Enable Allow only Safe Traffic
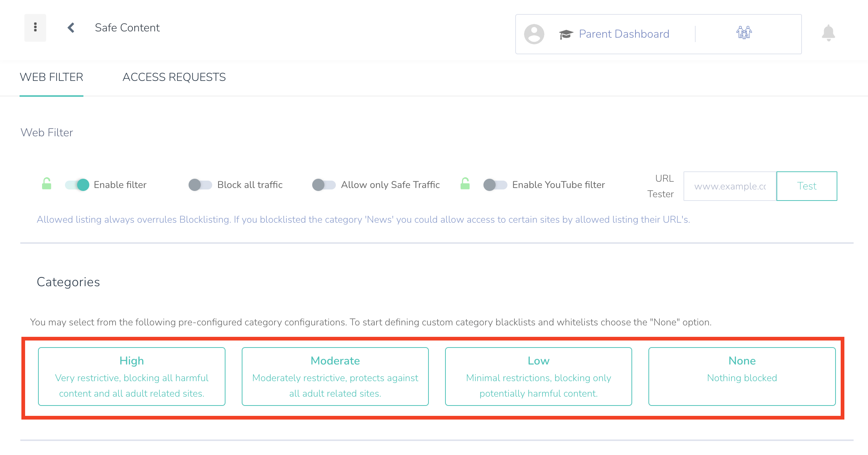This screenshot has width=868, height=455. [324, 185]
